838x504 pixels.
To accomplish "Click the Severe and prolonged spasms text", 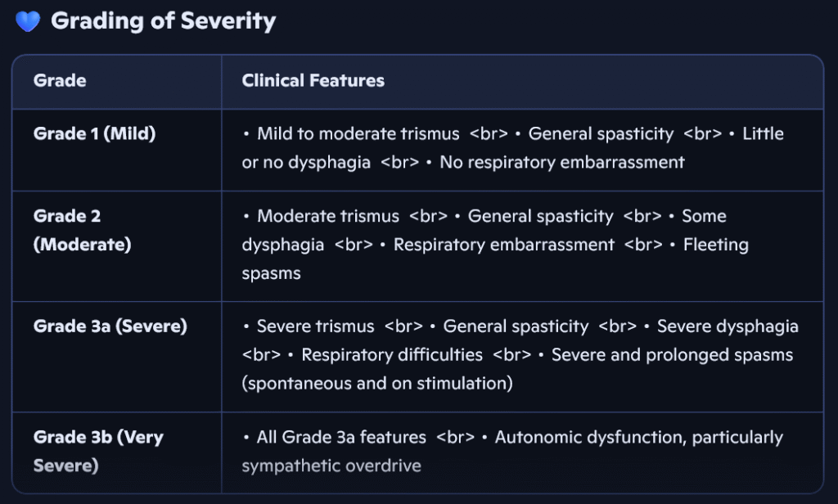I will (x=672, y=355).
